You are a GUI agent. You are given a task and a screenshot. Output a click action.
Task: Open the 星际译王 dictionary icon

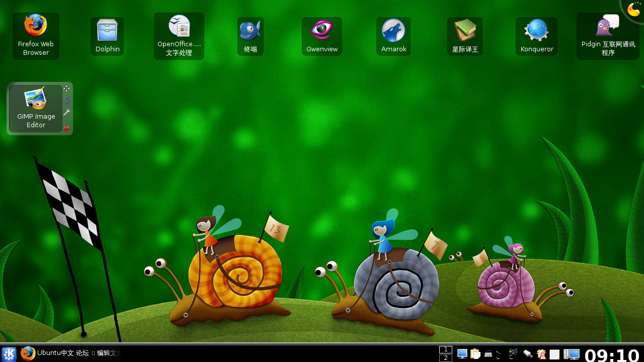[465, 36]
